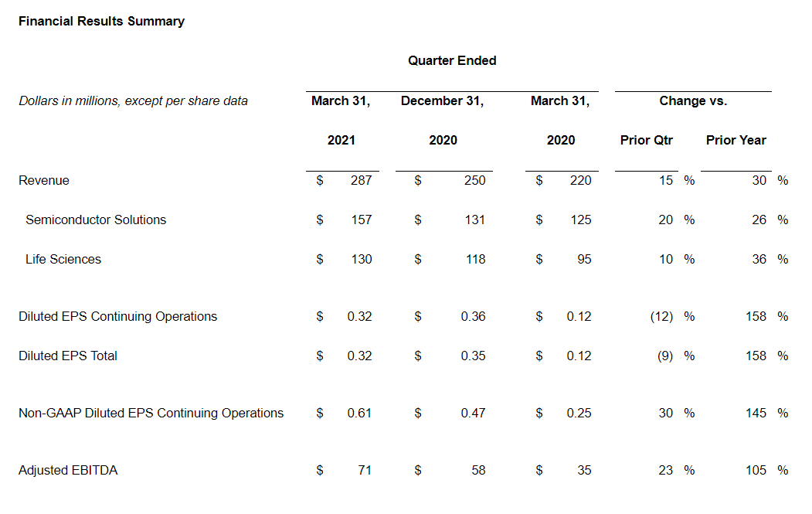Viewport: 812px width, 514px height.
Task: Click the Diluted EPS Total row label
Action: click(x=68, y=356)
